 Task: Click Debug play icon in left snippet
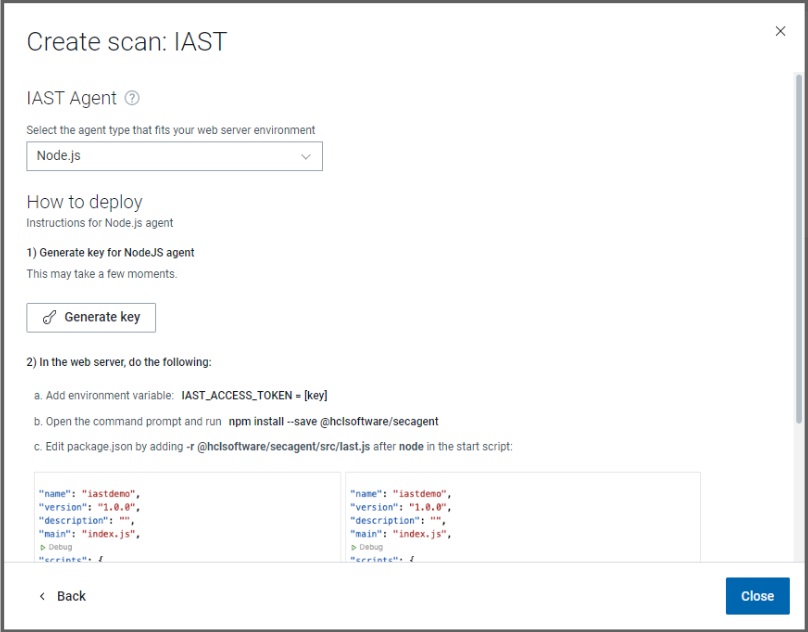point(43,547)
